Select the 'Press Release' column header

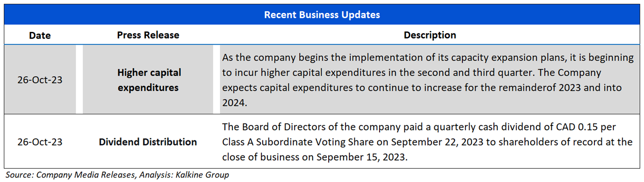(x=148, y=35)
